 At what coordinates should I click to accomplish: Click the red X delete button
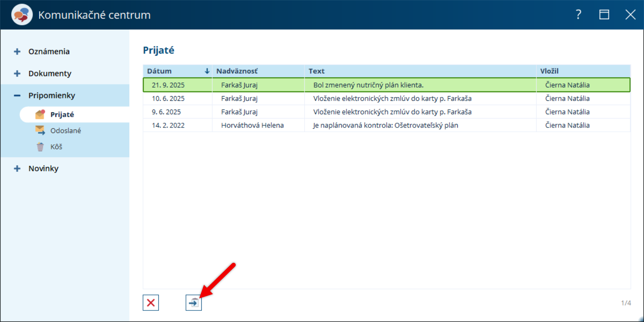[151, 303]
